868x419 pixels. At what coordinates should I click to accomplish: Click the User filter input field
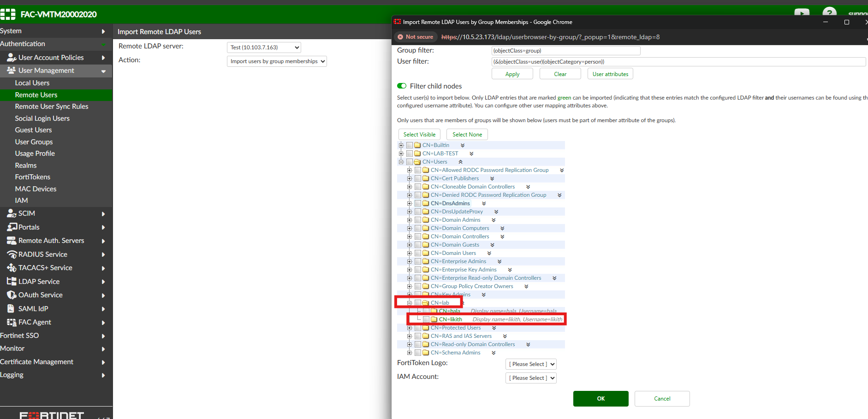[x=679, y=62]
